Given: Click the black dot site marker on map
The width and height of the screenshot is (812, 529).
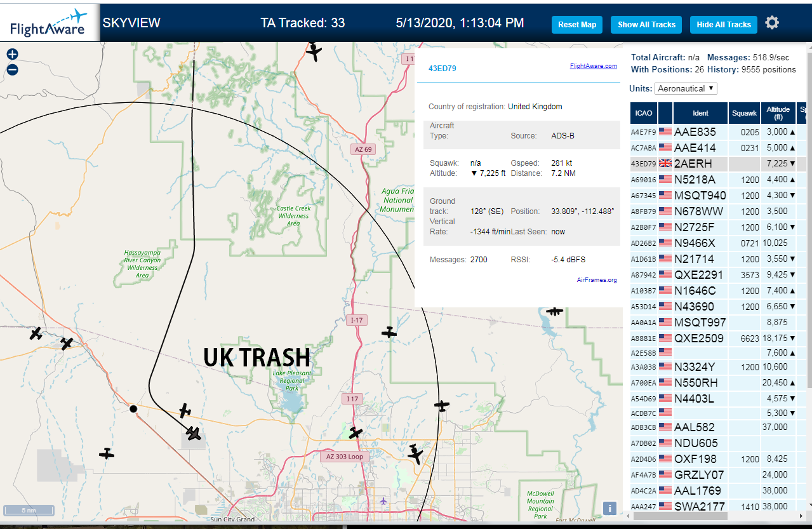Looking at the screenshot, I should [133, 409].
